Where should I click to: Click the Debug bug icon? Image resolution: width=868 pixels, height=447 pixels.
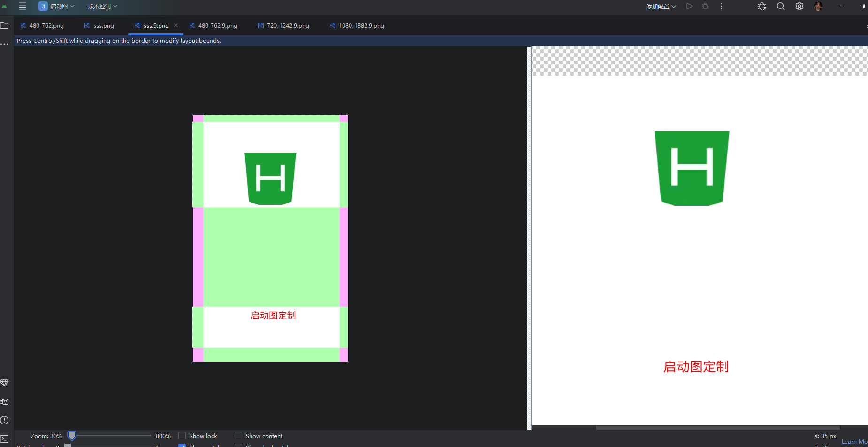[705, 6]
